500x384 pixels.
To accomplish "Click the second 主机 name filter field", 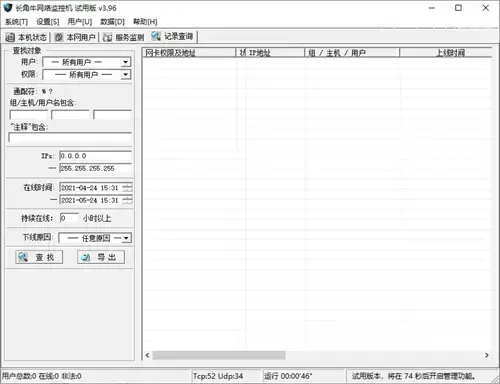I will coord(70,115).
